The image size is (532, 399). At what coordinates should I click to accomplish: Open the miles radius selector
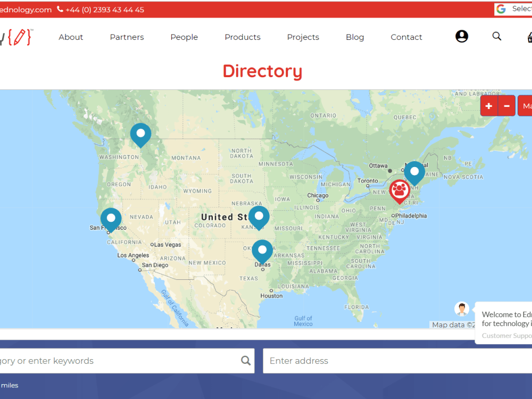[x=11, y=385]
